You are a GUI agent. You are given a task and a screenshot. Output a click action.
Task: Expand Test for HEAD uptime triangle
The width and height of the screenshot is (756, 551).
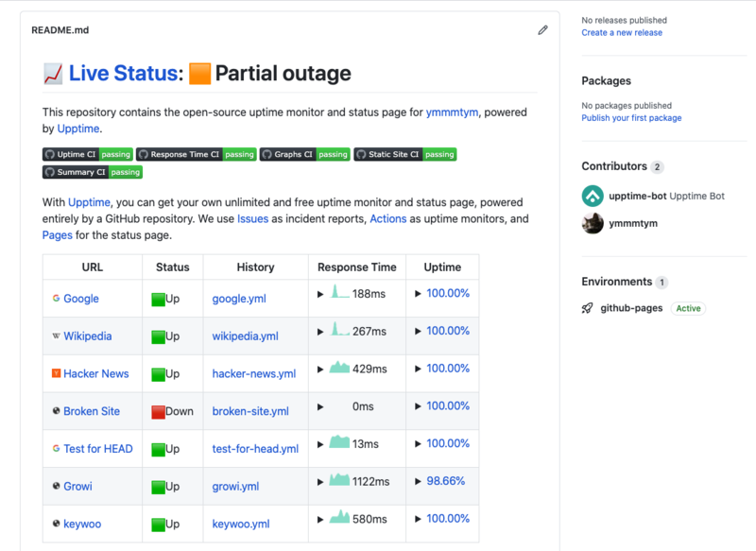(x=418, y=443)
